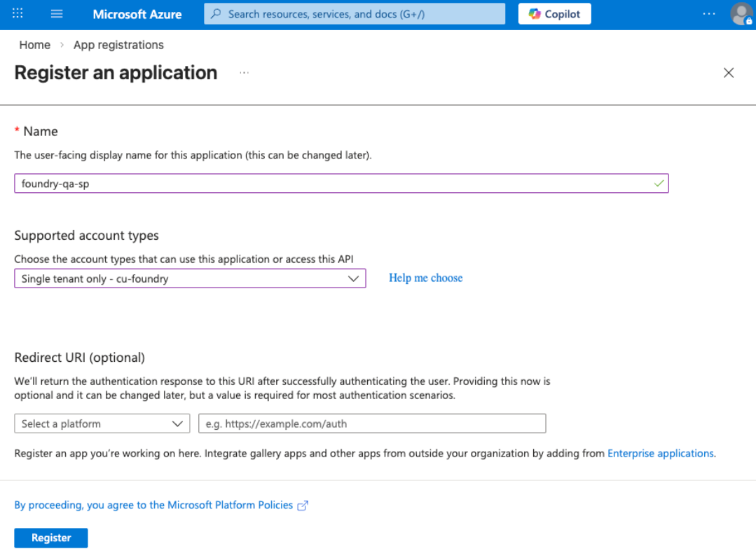Follow the Enterprise applications link

pos(659,453)
